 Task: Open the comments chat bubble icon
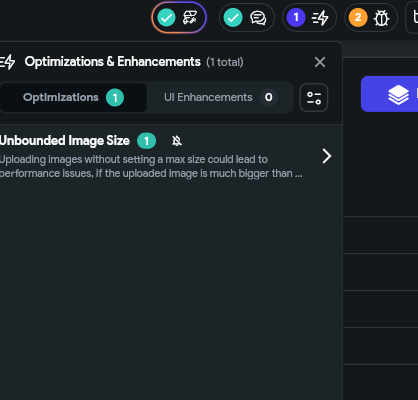(258, 18)
